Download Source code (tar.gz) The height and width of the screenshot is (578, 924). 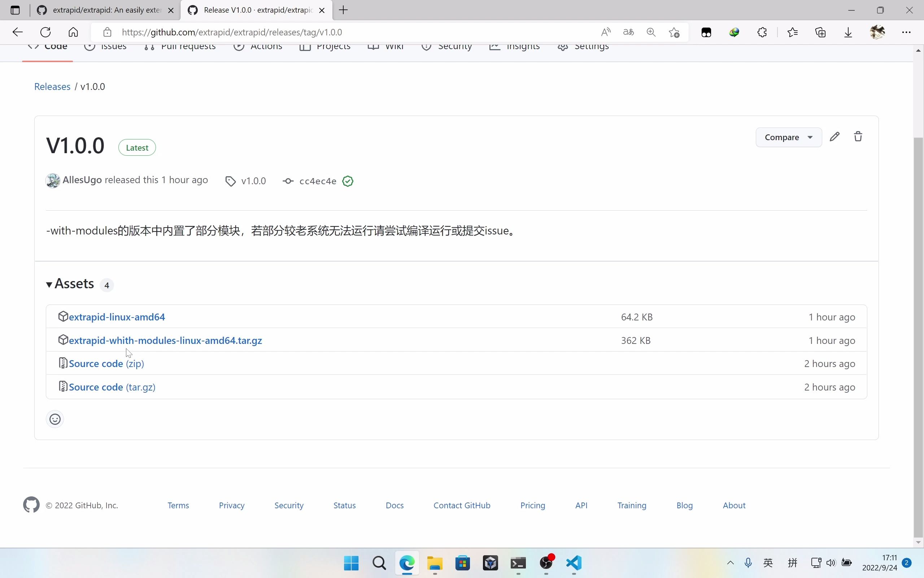click(x=112, y=387)
